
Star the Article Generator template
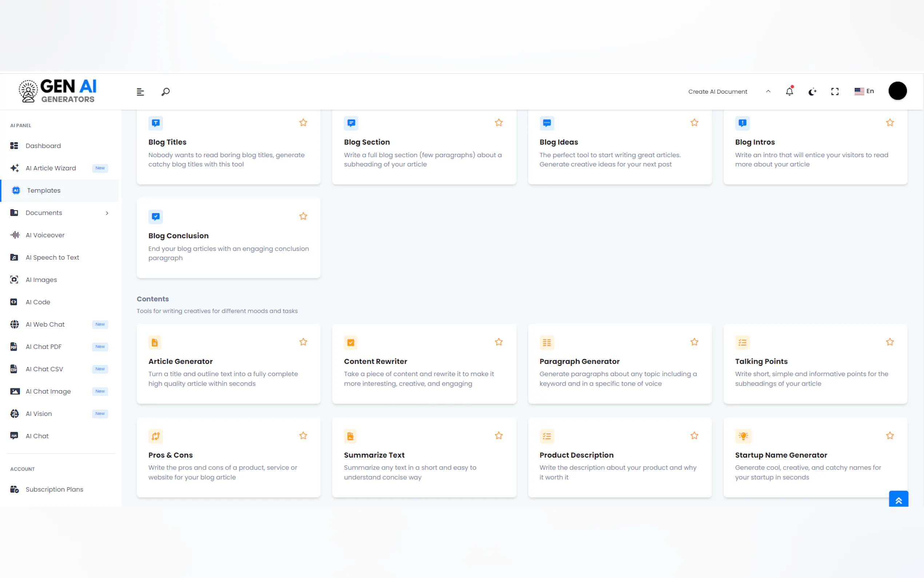[x=303, y=342]
